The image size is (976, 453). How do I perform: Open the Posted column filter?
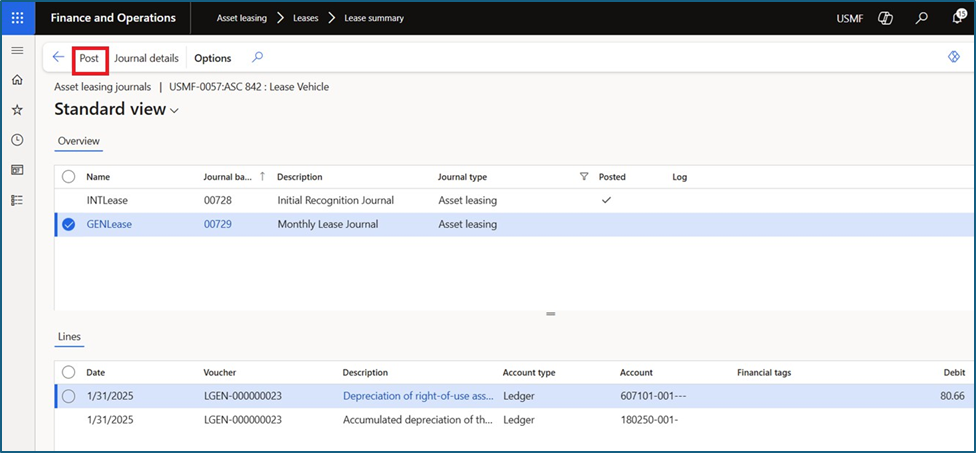[584, 177]
